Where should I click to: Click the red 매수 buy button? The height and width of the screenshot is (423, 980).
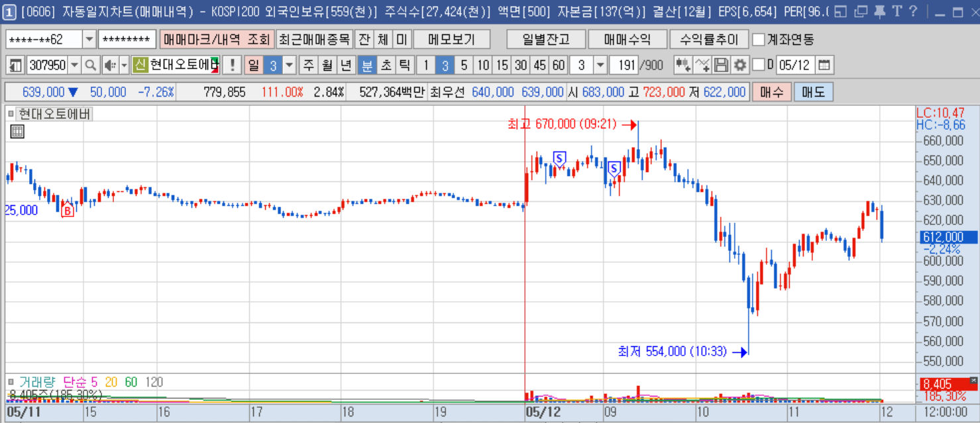(771, 92)
